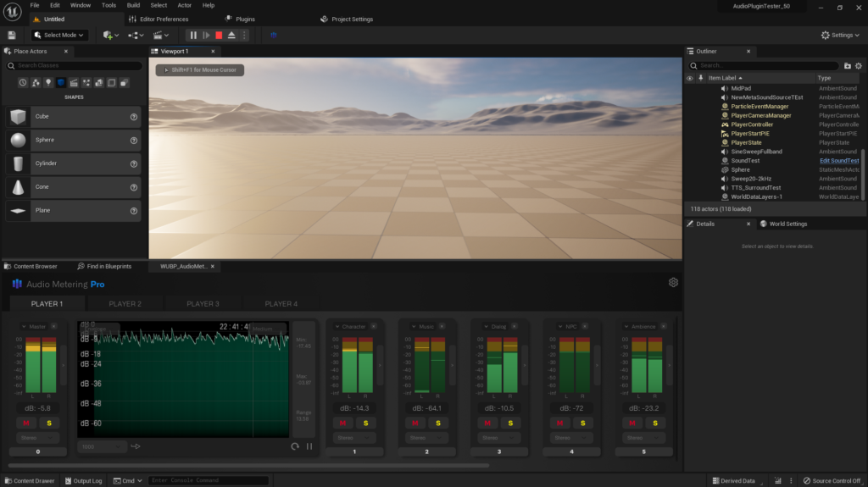868x487 pixels.
Task: Click the Search Classes input field
Action: coord(76,65)
